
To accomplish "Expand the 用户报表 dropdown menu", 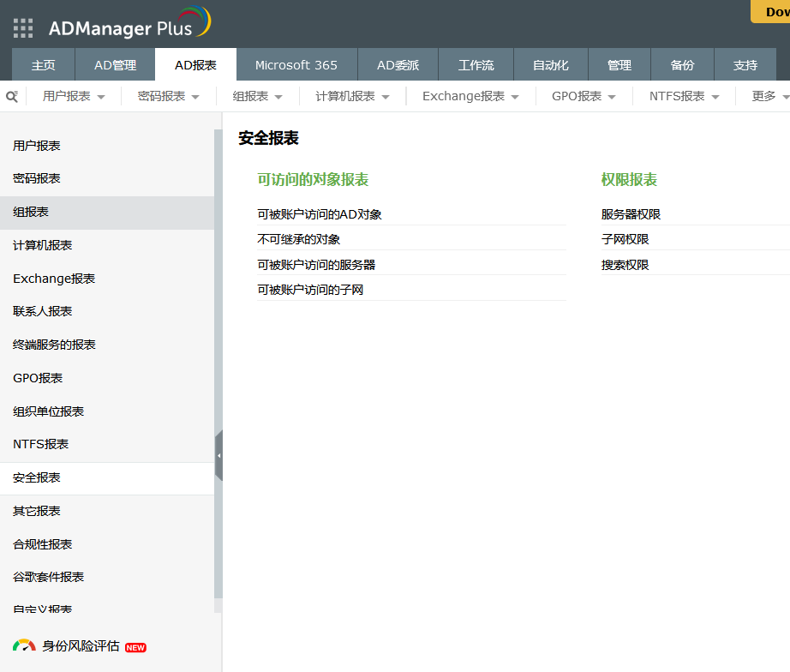I will [74, 97].
